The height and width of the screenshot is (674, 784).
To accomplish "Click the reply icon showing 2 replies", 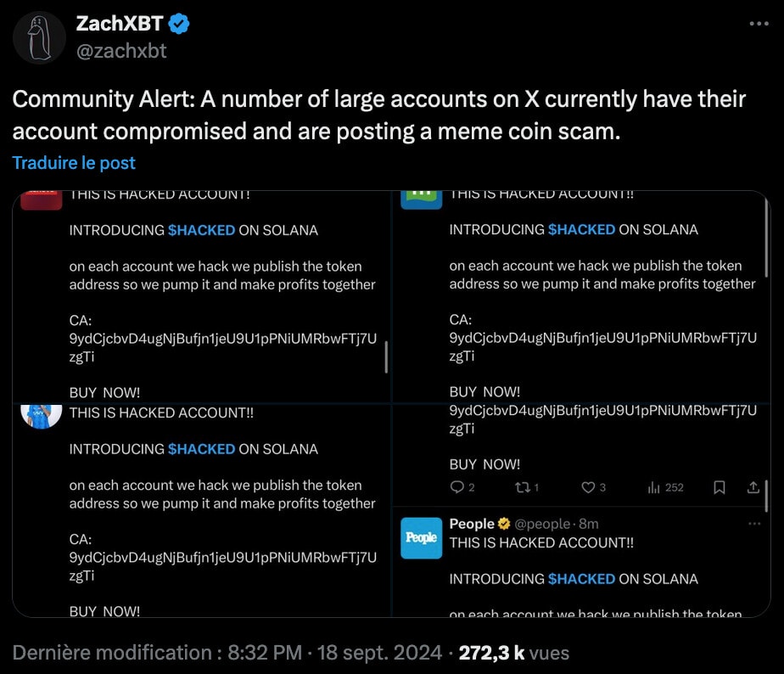I will [x=457, y=487].
